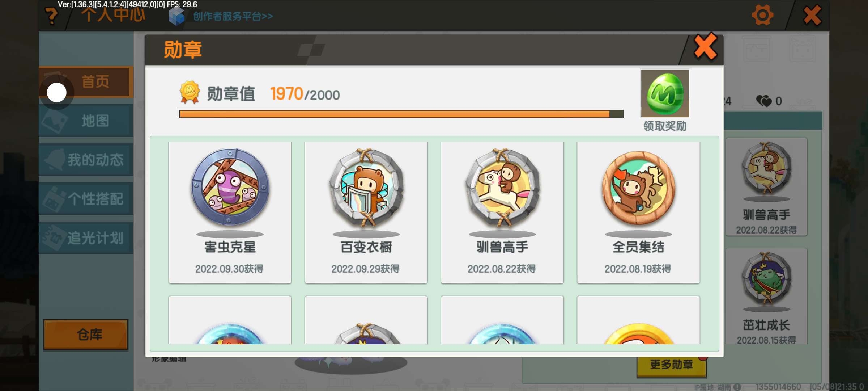Screen dimensions: 868x391
Task: Open the 首页 sidebar tab
Action: tap(86, 82)
